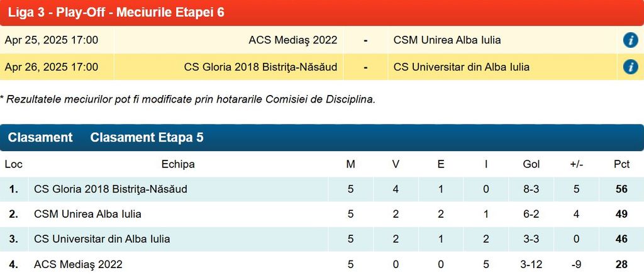Select ACS Mediaş 2022 in standings table
644x280 pixels.
pyautogui.click(x=78, y=264)
